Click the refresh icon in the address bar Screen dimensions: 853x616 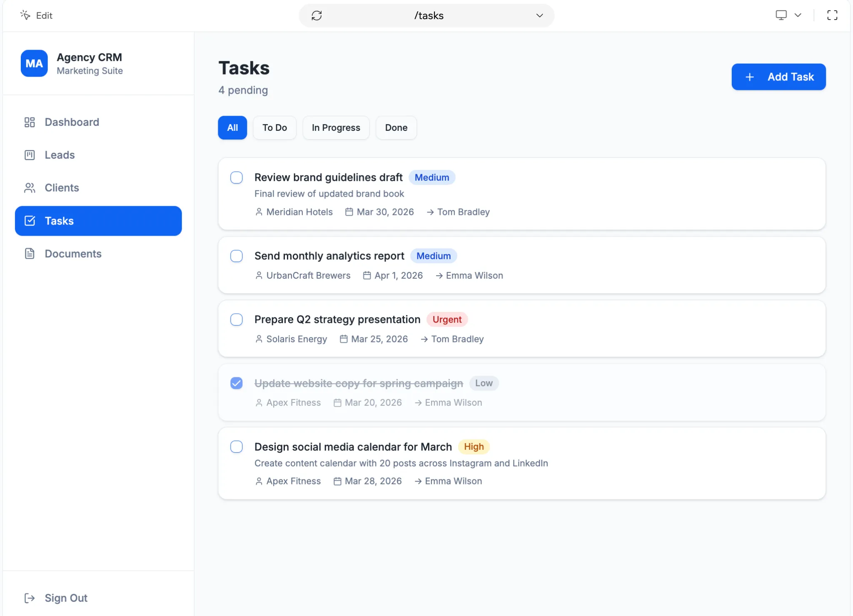click(317, 15)
